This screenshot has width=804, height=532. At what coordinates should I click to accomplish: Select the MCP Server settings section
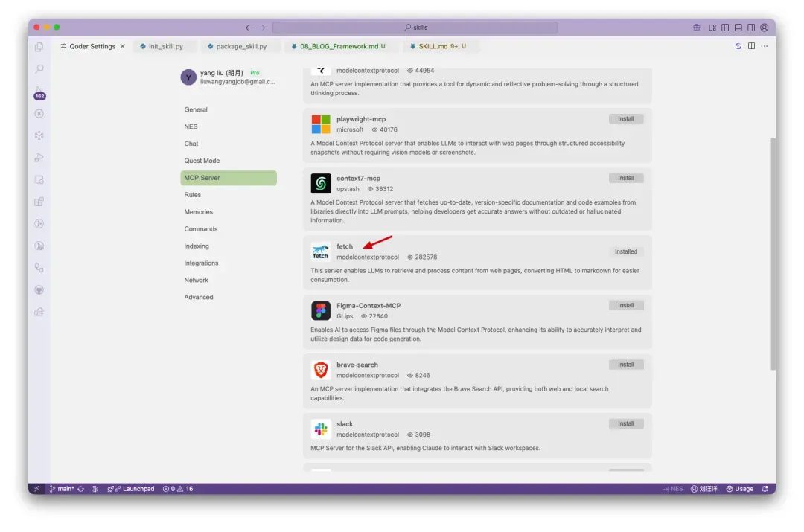pyautogui.click(x=229, y=178)
